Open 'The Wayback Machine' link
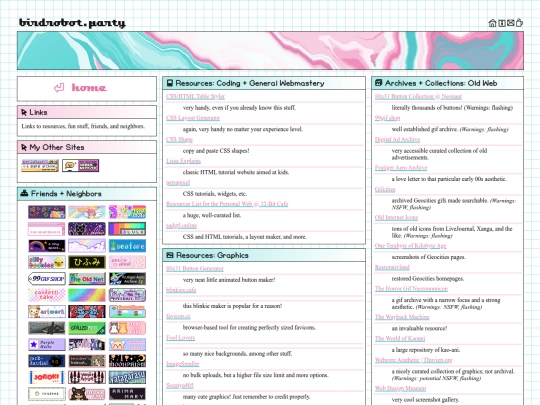Screen dimensions: 540x405 click(x=402, y=317)
